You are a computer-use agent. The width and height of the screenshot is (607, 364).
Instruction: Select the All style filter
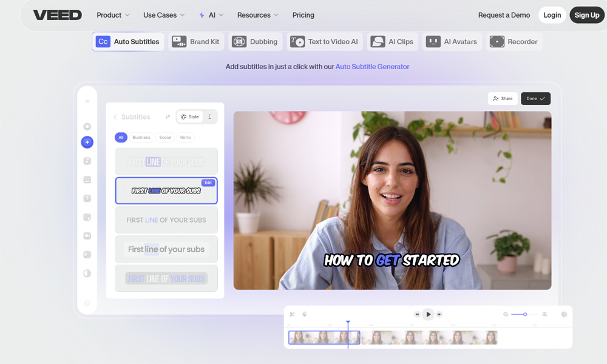[121, 137]
